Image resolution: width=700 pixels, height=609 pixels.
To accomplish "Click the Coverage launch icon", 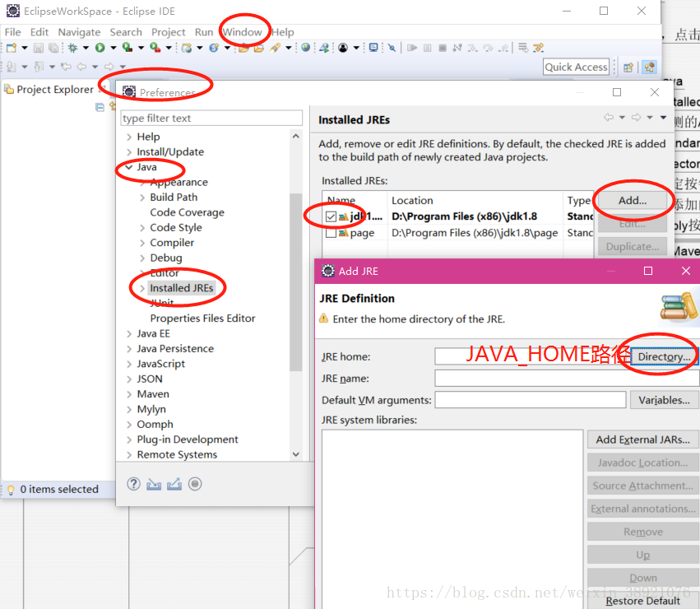I will (127, 48).
